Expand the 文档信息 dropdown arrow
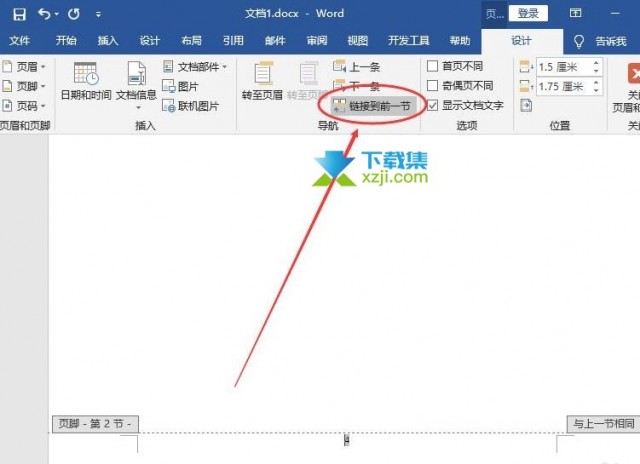The height and width of the screenshot is (464, 640). [138, 108]
